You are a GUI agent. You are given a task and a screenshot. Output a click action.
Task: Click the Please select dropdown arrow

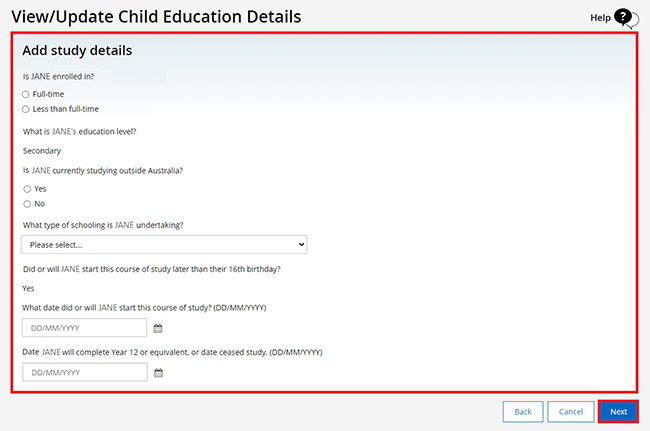pyautogui.click(x=301, y=245)
